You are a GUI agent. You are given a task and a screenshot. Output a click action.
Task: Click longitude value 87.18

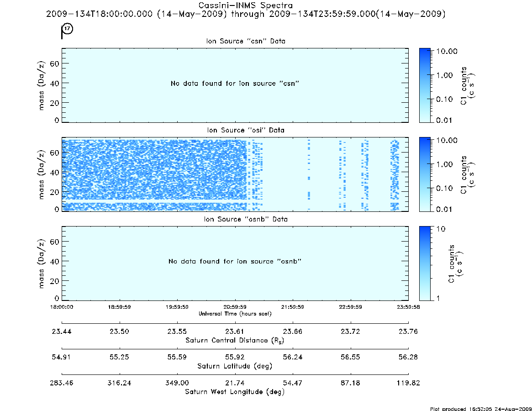(351, 383)
